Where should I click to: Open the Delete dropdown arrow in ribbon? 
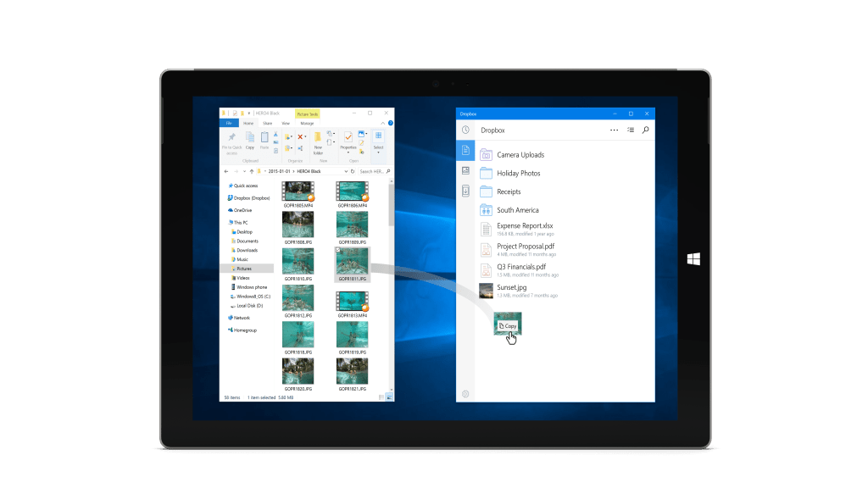[305, 136]
